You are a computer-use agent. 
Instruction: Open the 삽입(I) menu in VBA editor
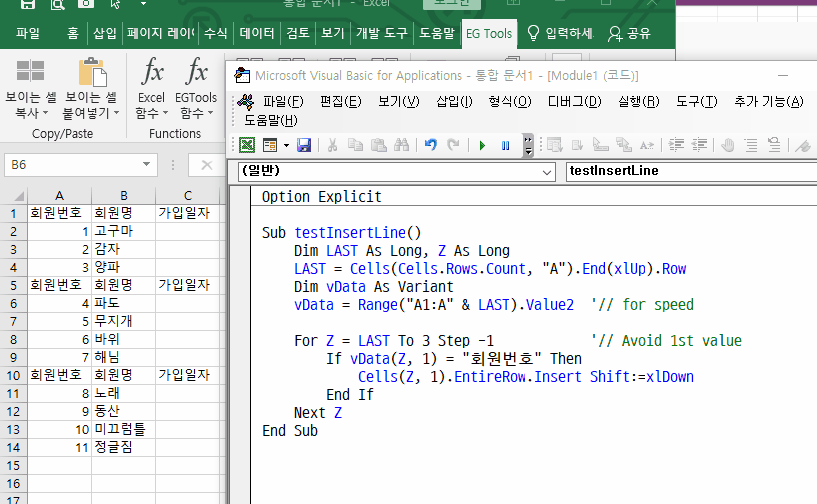point(454,101)
